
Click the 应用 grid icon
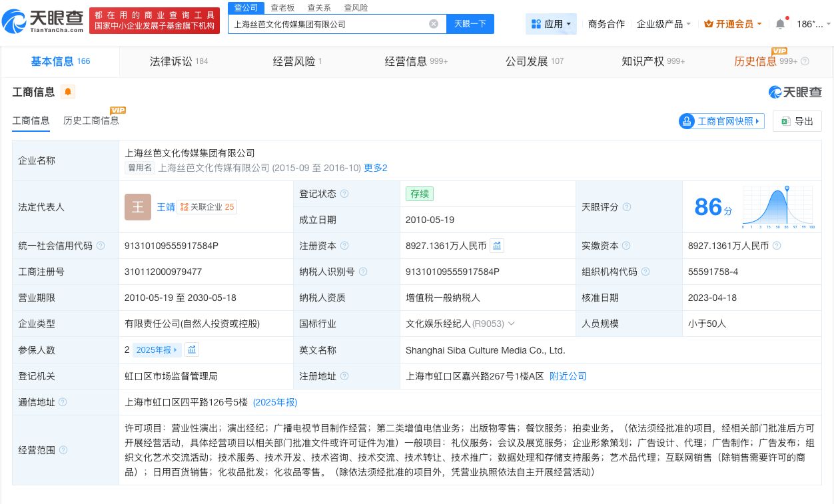click(538, 23)
